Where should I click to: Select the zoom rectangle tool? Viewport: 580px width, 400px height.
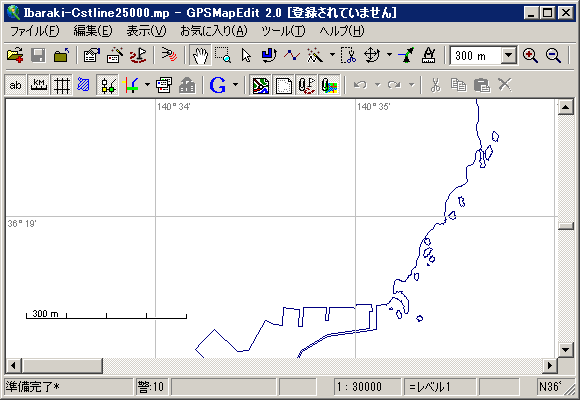(x=223, y=56)
